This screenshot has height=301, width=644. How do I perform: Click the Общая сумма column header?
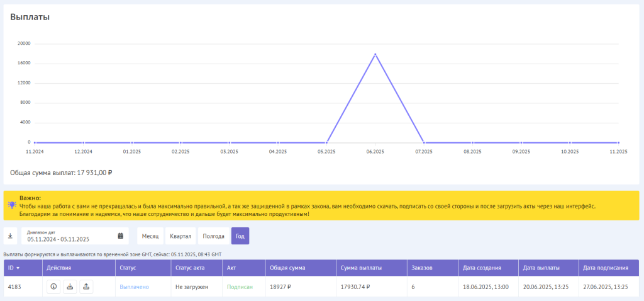[287, 268]
